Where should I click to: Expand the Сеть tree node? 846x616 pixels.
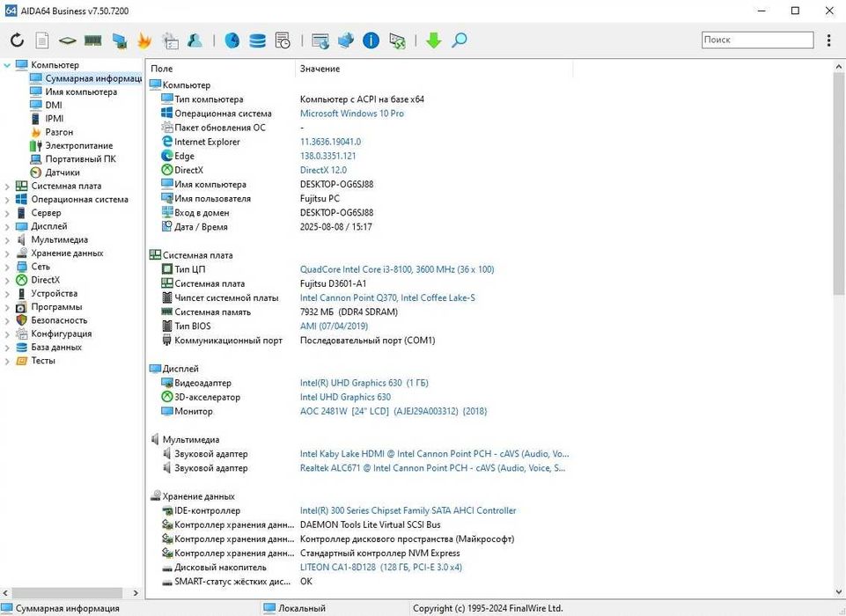[x=7, y=267]
